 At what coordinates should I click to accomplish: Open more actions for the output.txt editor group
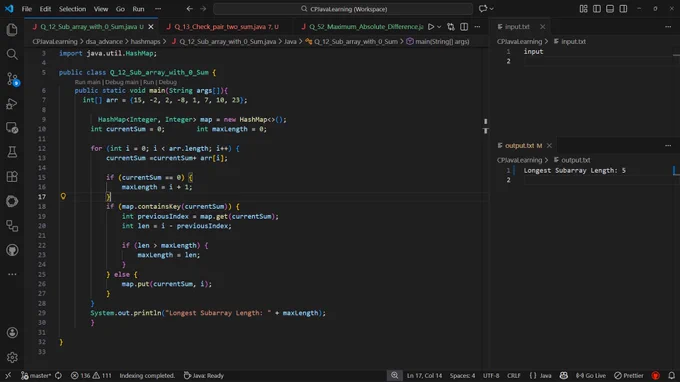point(668,146)
